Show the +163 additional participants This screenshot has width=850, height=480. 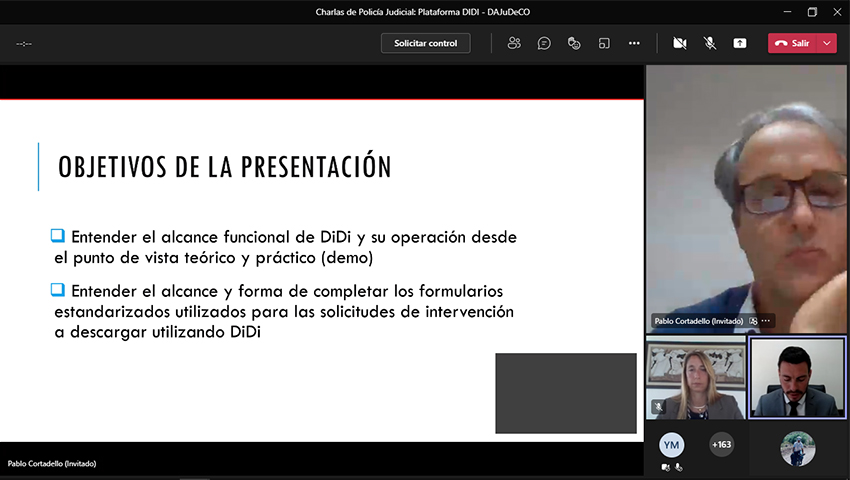[x=722, y=445]
